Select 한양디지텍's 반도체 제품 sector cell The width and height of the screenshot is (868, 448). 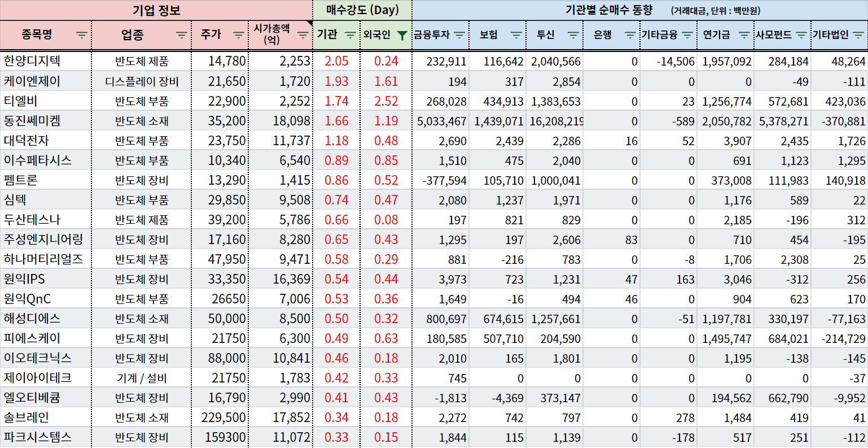142,62
